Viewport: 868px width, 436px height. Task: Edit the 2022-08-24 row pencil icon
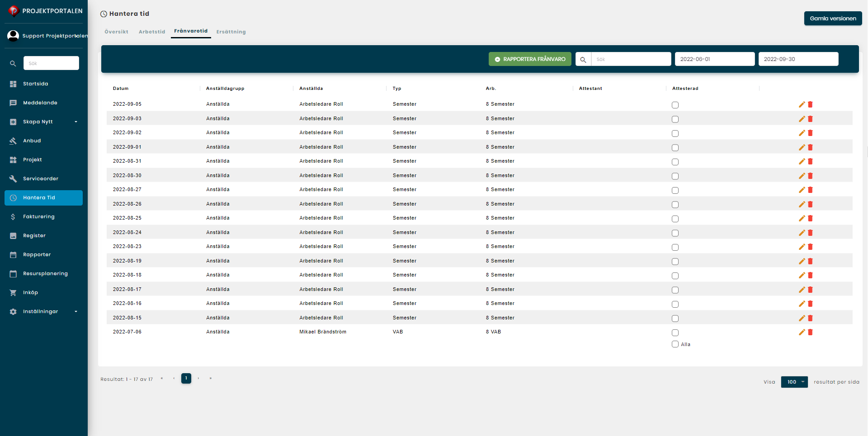tap(802, 233)
